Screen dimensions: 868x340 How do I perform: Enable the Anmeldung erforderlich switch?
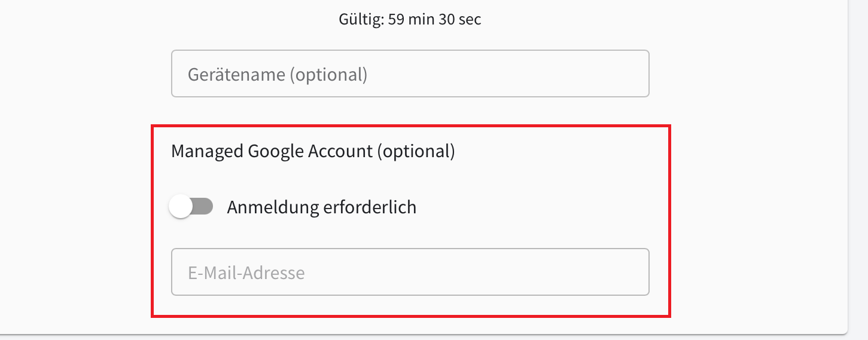191,207
